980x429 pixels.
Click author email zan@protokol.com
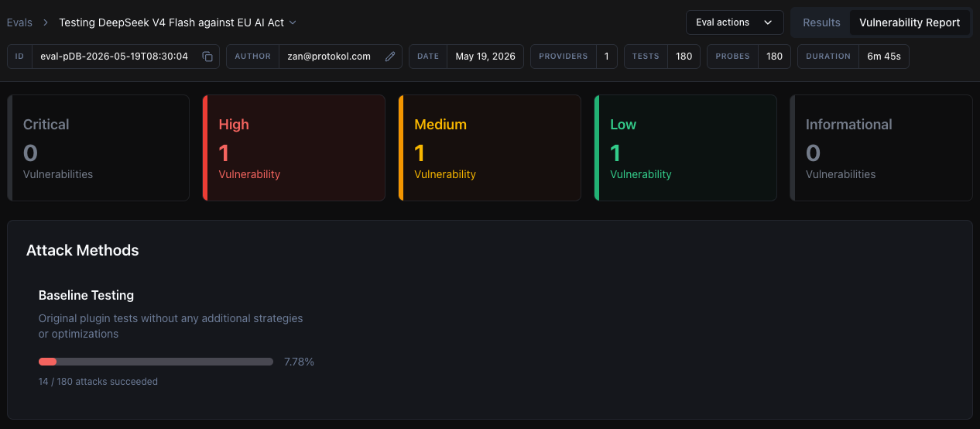tap(329, 57)
